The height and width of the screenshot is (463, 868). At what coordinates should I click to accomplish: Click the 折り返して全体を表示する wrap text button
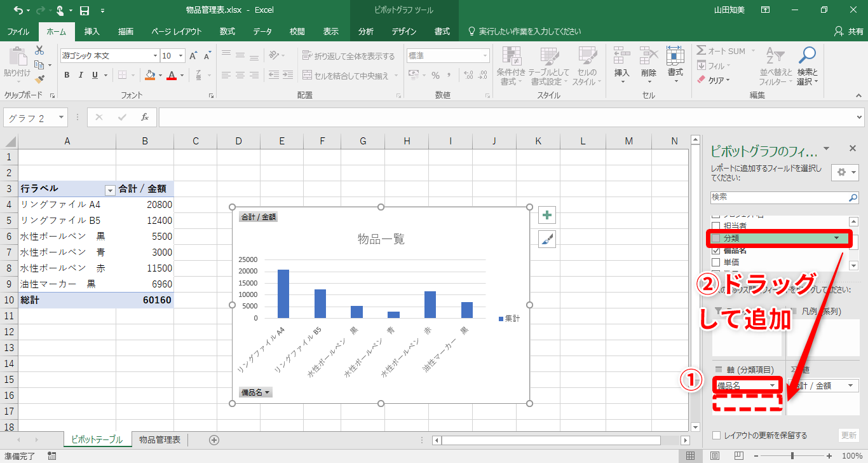coord(349,56)
